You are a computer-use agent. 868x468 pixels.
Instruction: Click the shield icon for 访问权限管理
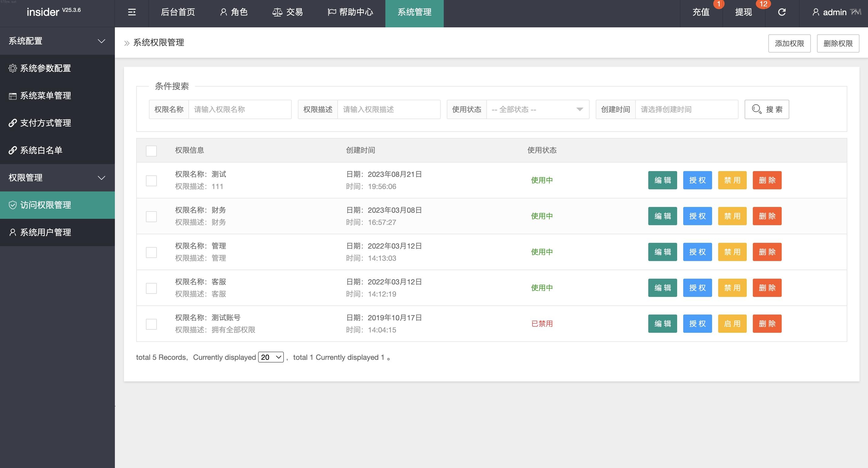coord(12,205)
